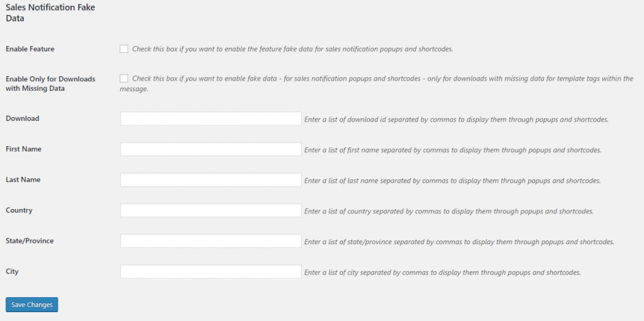Click the City field label
The width and height of the screenshot is (644, 321).
click(x=13, y=271)
